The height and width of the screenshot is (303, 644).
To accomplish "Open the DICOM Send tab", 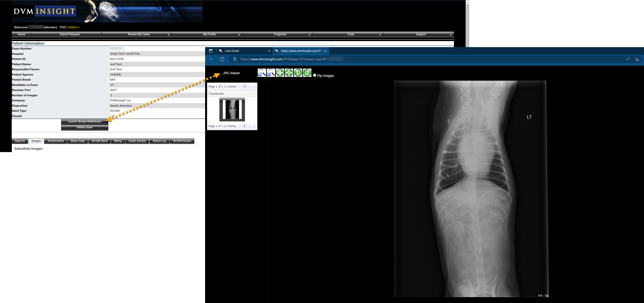I will [99, 141].
